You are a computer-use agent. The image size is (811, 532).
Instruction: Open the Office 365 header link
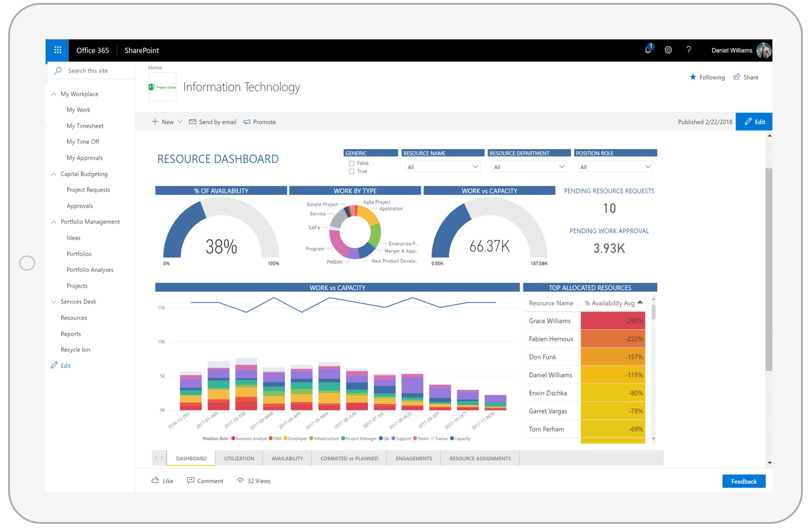tap(92, 50)
